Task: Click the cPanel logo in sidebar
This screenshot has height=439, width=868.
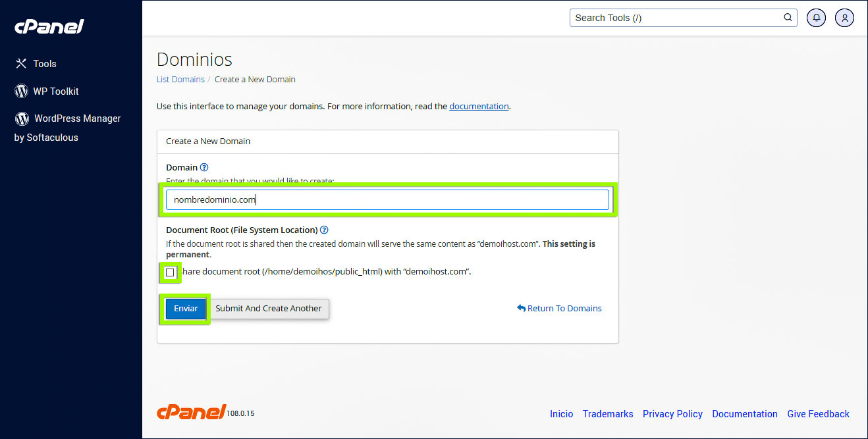Action: click(x=49, y=27)
